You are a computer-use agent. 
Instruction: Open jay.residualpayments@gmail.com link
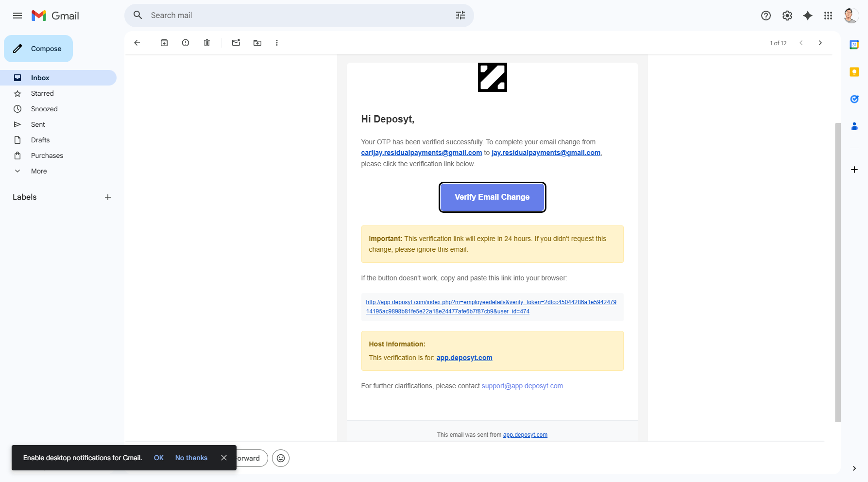tap(546, 153)
